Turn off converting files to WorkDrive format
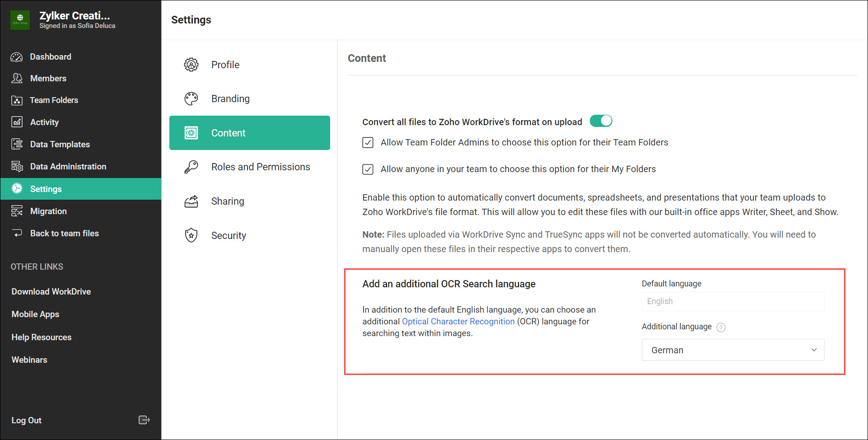This screenshot has height=440, width=868. point(601,121)
